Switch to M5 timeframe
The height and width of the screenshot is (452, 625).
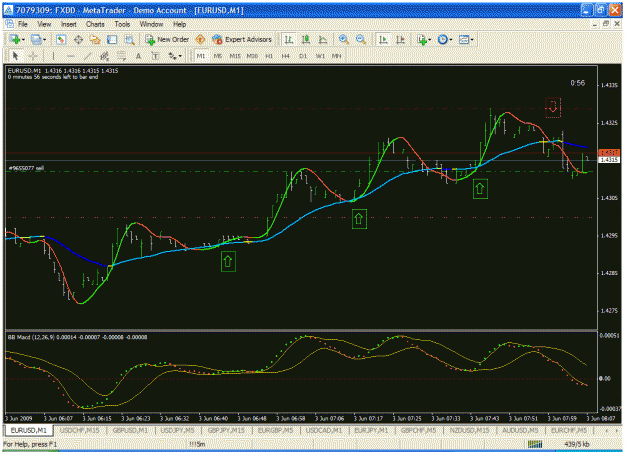point(218,56)
